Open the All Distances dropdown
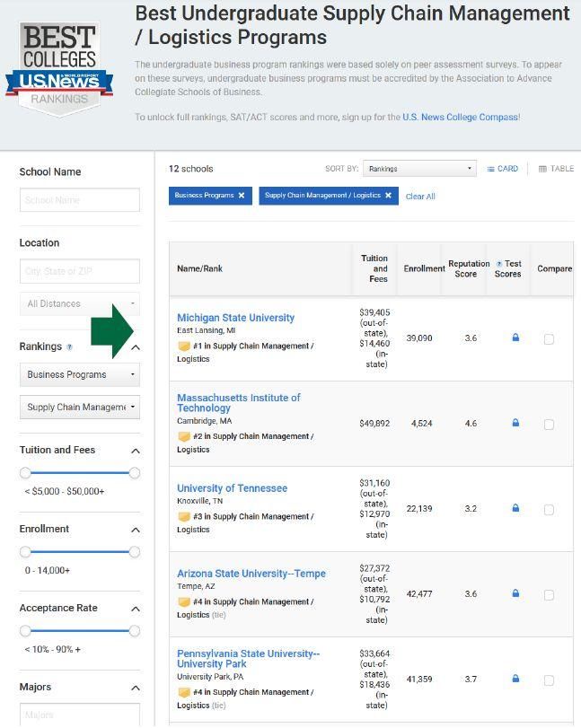 79,304
